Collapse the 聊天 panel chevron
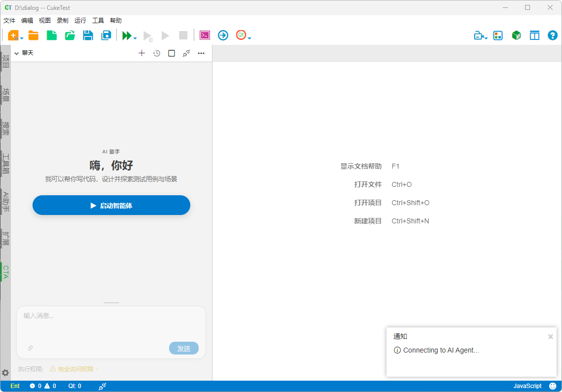This screenshot has width=562, height=392. [16, 53]
